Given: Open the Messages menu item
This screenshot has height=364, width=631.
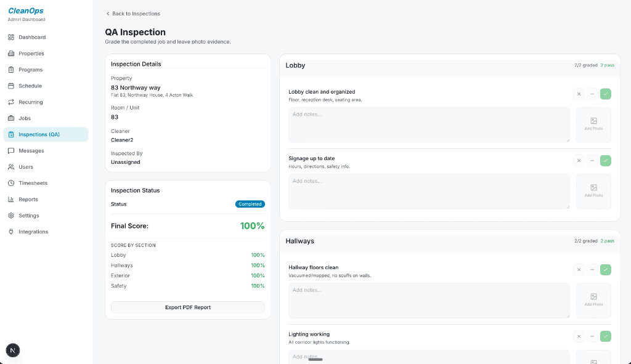Looking at the screenshot, I should [31, 151].
